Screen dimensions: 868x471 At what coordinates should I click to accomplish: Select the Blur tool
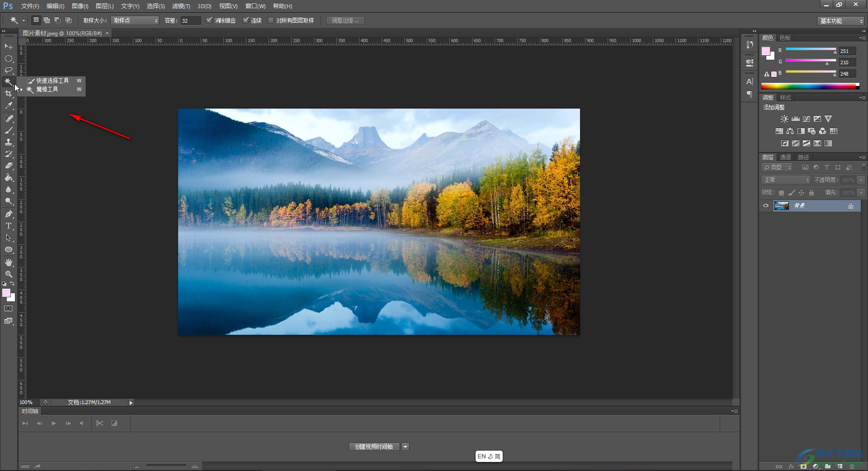click(x=9, y=190)
